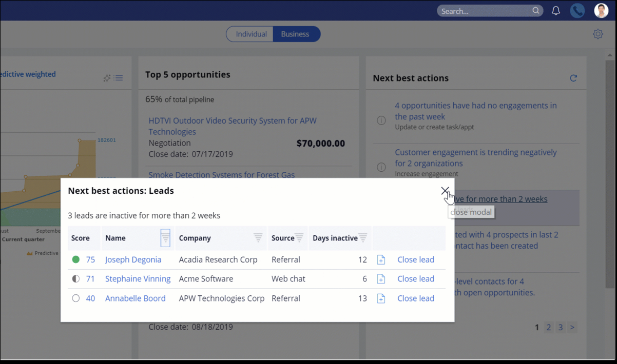The image size is (617, 364).
Task: Close the Next best actions modal
Action: [x=445, y=191]
